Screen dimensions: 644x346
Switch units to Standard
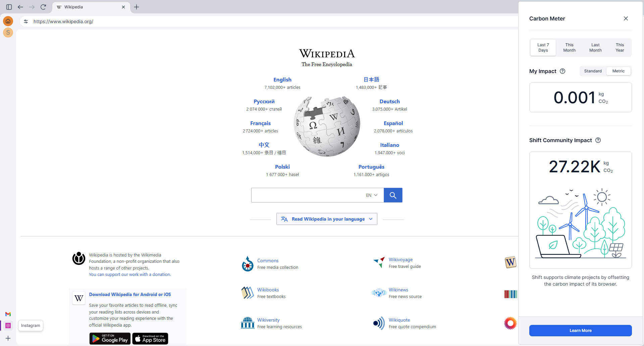[x=593, y=71]
